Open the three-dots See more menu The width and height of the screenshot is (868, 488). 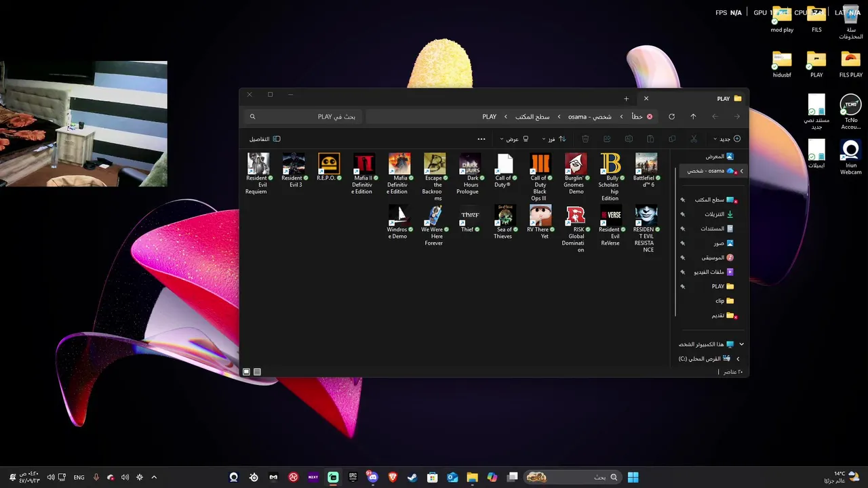pos(481,139)
